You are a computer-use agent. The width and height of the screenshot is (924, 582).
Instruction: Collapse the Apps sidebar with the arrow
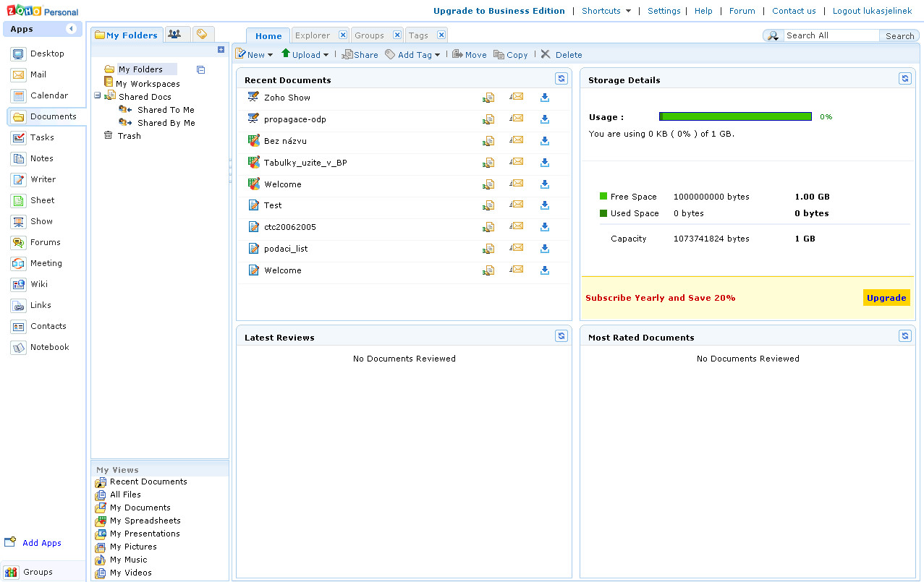point(71,29)
